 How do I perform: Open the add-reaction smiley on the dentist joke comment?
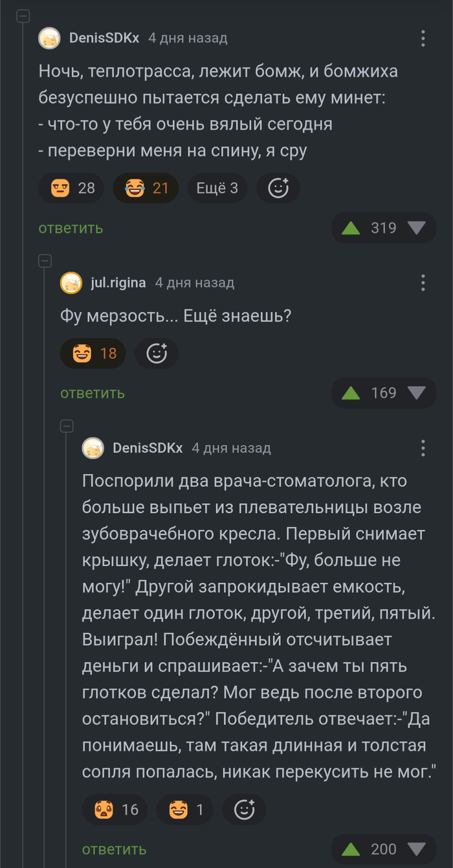(x=244, y=810)
